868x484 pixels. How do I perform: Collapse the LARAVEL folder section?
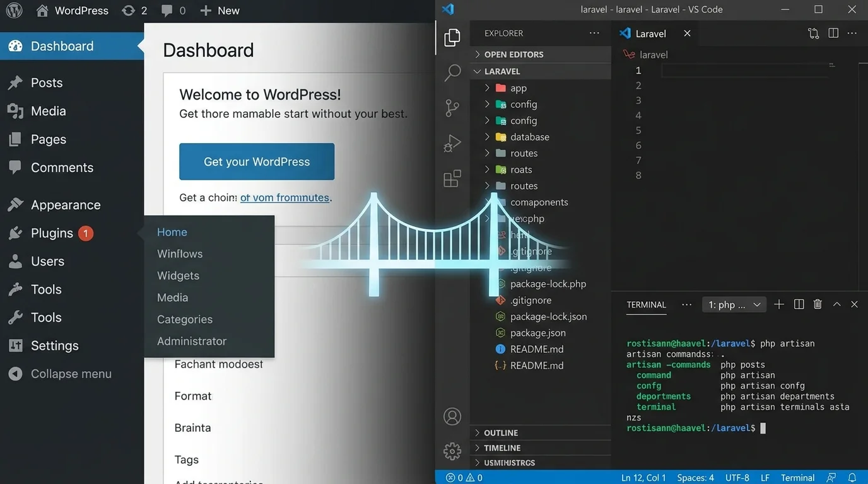541,71
